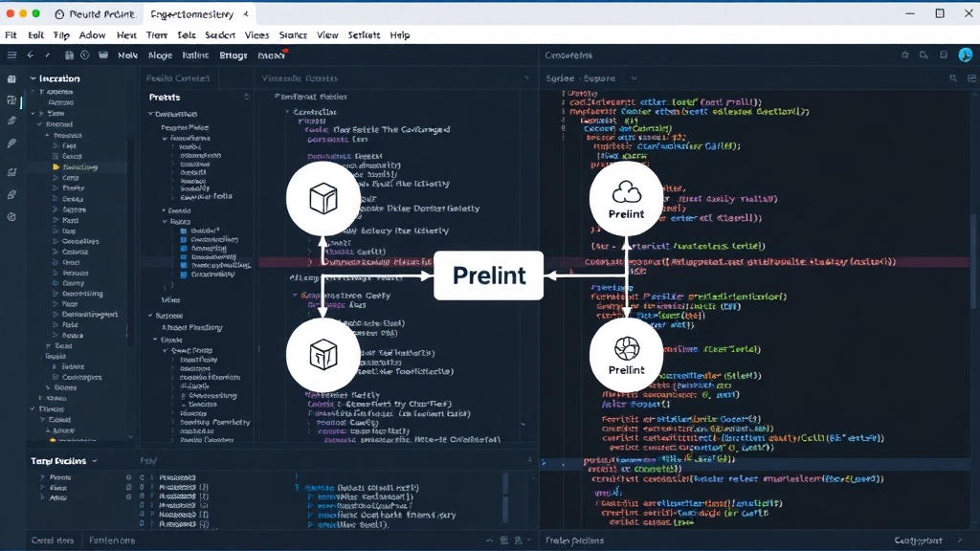The image size is (980, 551).
Task: Open the Help menu
Action: (399, 35)
